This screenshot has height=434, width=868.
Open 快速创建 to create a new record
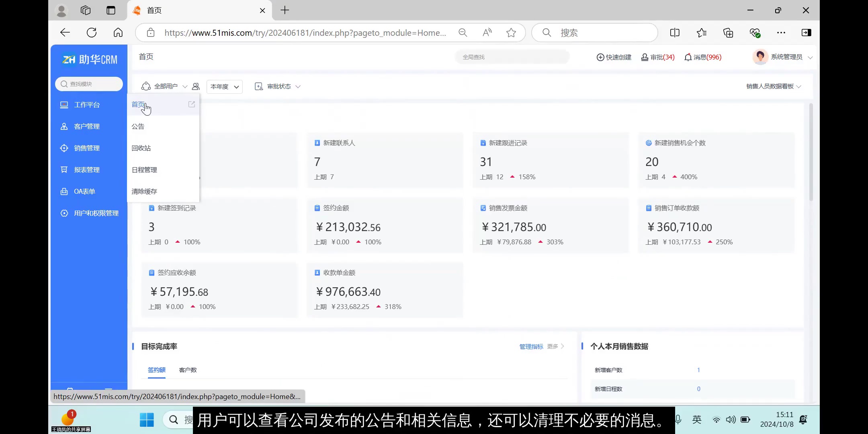point(614,57)
